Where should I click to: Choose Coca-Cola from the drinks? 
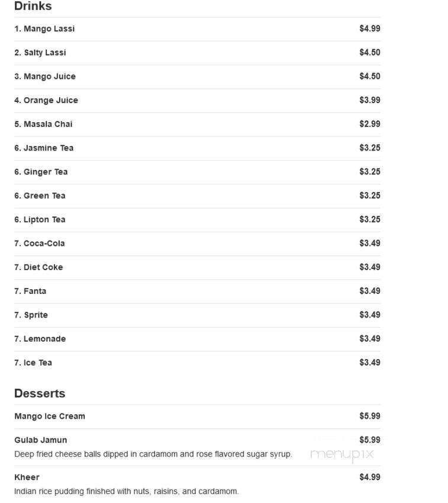pos(197,244)
